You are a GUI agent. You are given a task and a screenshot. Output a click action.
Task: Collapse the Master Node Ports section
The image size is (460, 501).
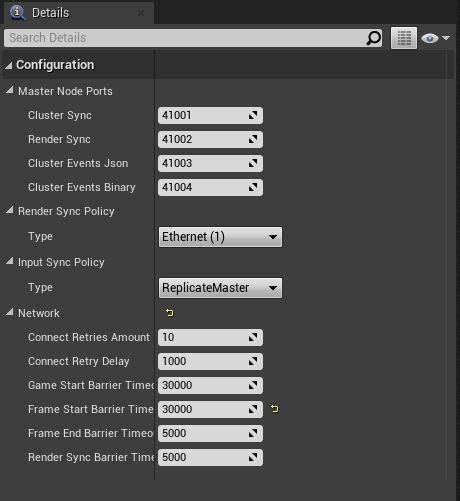pos(9,90)
